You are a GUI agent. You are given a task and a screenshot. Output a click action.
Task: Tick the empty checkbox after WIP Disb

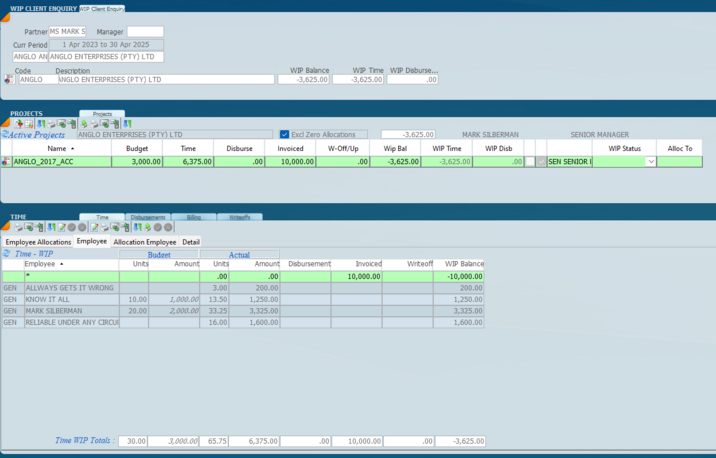click(529, 161)
